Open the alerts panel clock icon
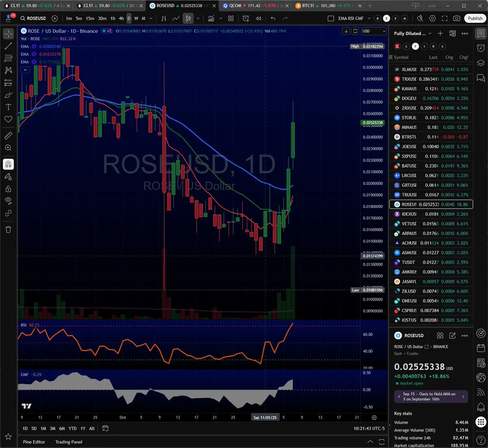 pyautogui.click(x=481, y=48)
